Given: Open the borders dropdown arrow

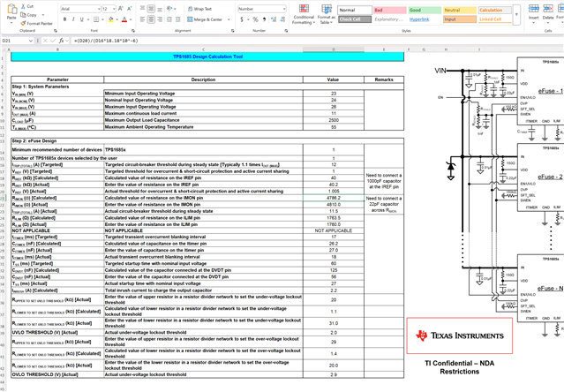Looking at the screenshot, I should tap(102, 19).
